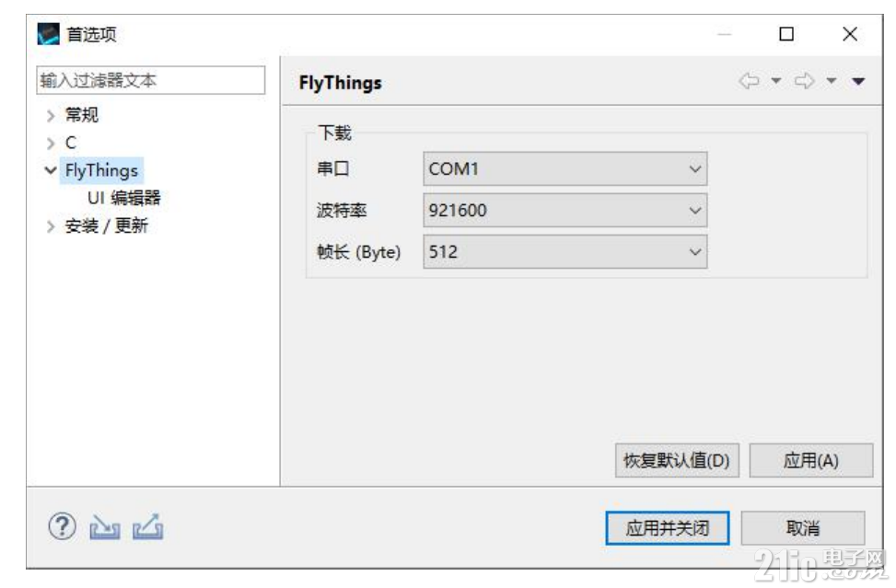Screen dimensions: 896x588
Task: Open the back history dropdown arrow
Action: click(x=776, y=81)
